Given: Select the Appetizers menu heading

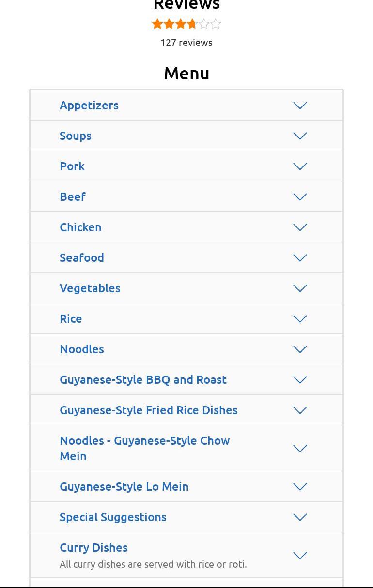Looking at the screenshot, I should click(x=89, y=105).
